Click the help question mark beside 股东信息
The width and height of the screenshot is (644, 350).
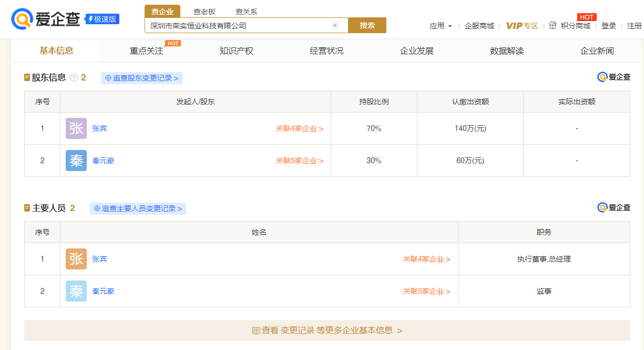pos(74,78)
